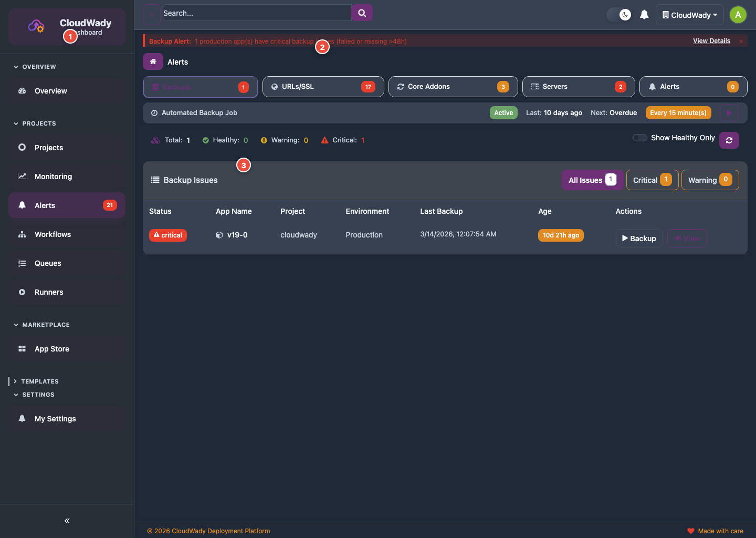
Task: Open the Queues section
Action: 47,263
